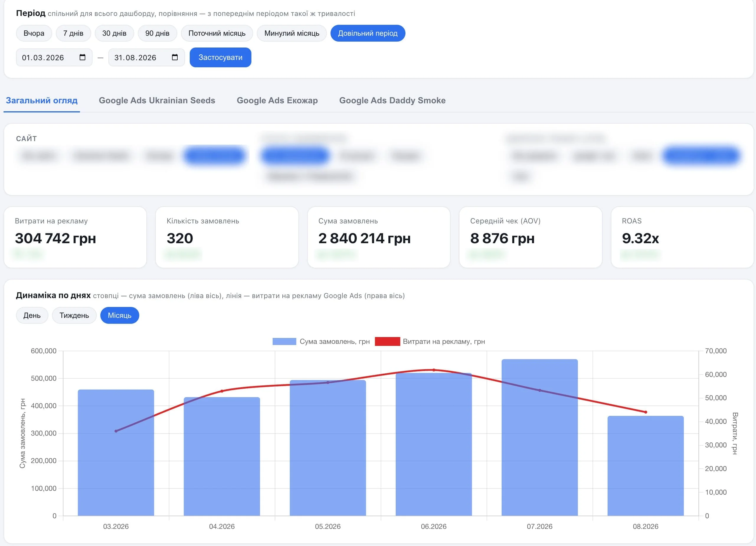Open Google Ads Daddy Smoke tab
Viewport: 756px width, 546px height.
(x=392, y=100)
